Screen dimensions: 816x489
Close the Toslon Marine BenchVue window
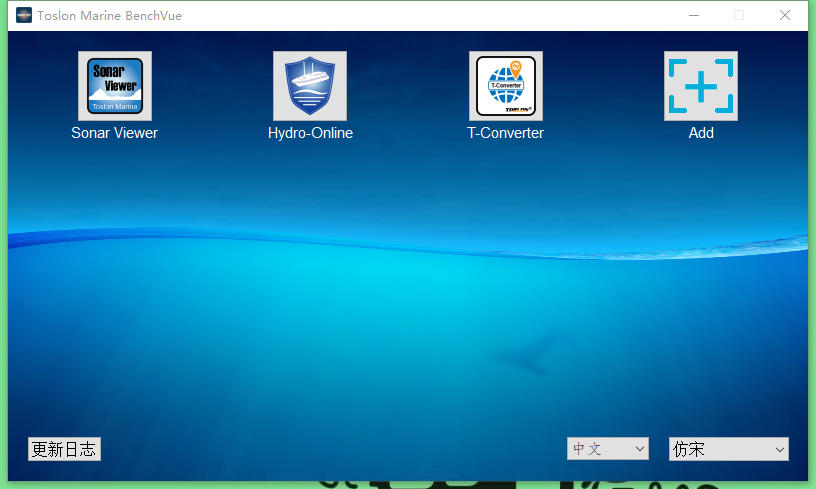click(785, 15)
